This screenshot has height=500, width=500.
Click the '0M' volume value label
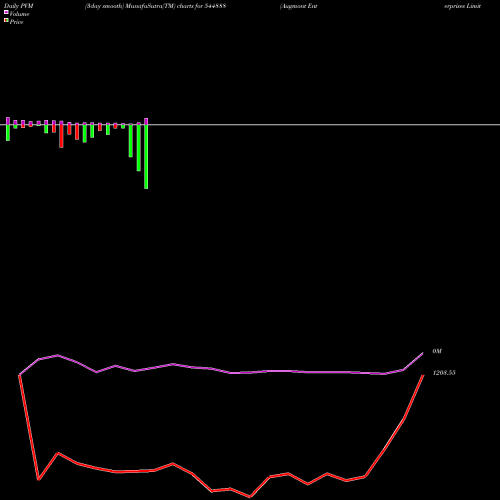tap(437, 351)
